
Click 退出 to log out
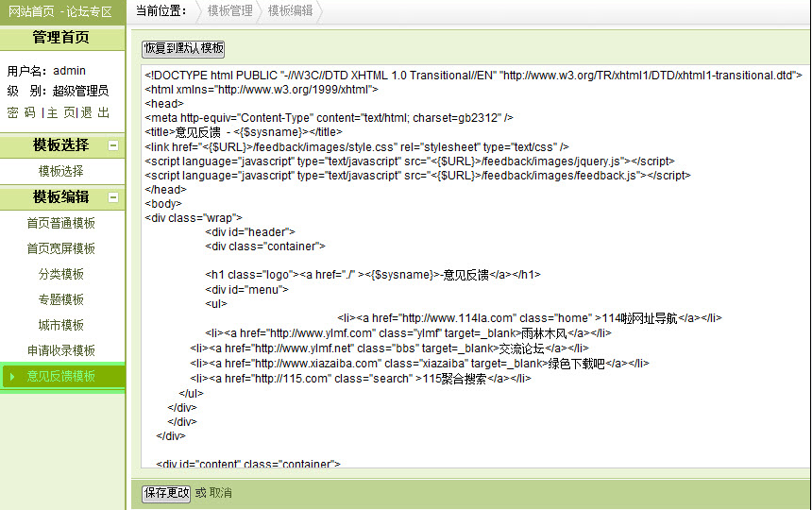(95, 112)
